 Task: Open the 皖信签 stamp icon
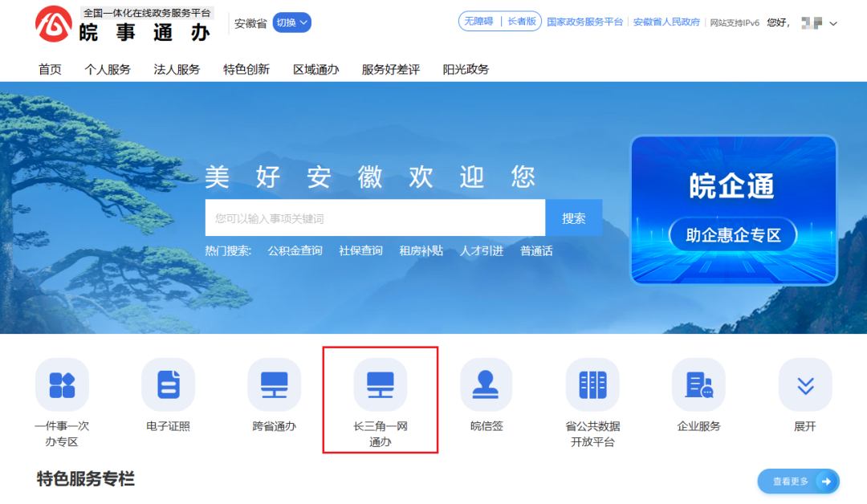click(x=486, y=384)
